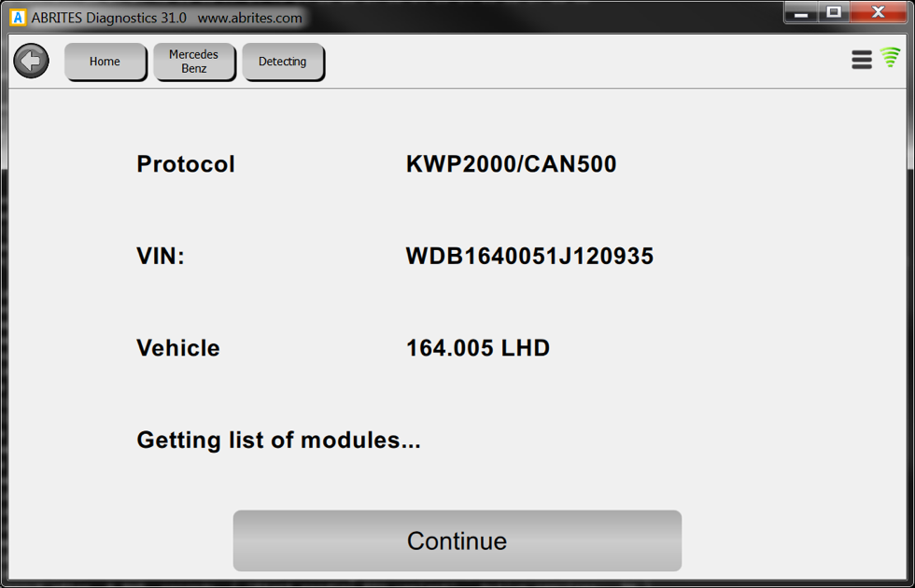Minimize the ABRITES Diagnostics window
915x588 pixels.
pyautogui.click(x=801, y=13)
